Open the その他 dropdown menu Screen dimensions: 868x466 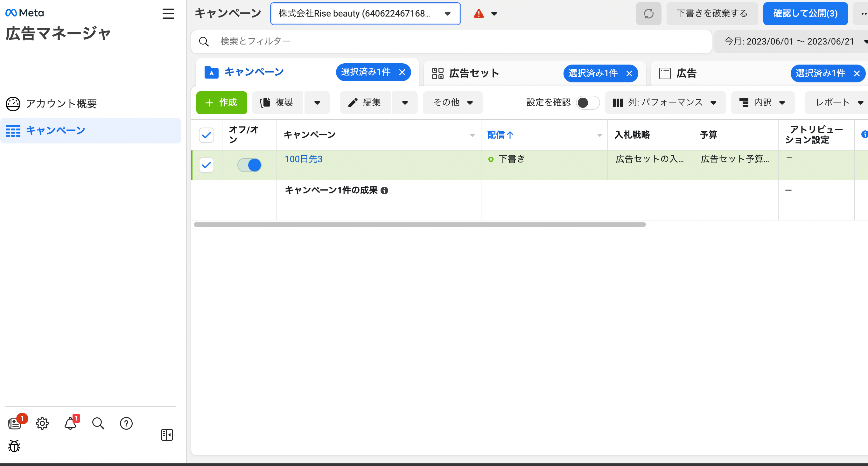coord(452,102)
